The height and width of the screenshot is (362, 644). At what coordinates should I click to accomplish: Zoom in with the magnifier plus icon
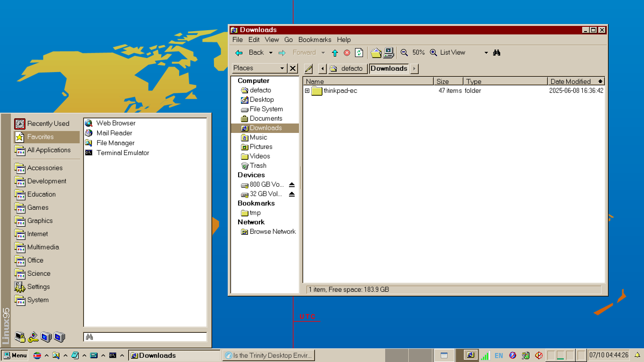433,53
